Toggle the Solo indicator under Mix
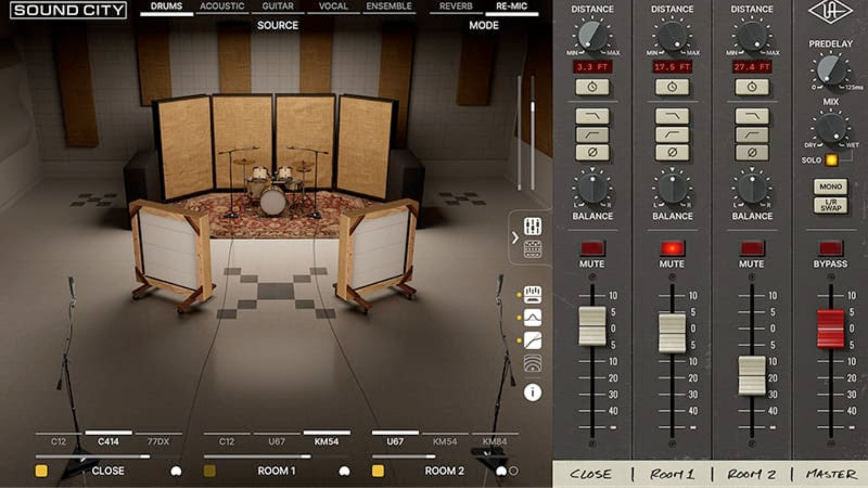The height and width of the screenshot is (488, 868). [831, 160]
